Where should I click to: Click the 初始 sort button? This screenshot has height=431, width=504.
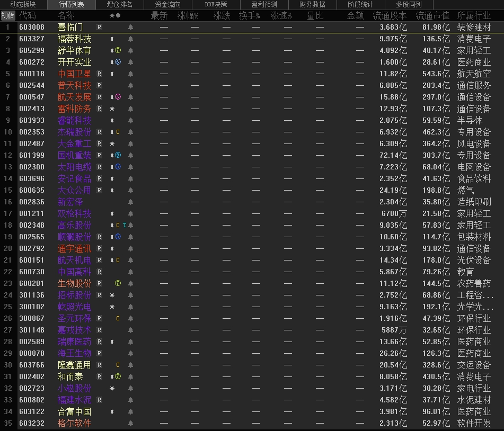point(8,15)
